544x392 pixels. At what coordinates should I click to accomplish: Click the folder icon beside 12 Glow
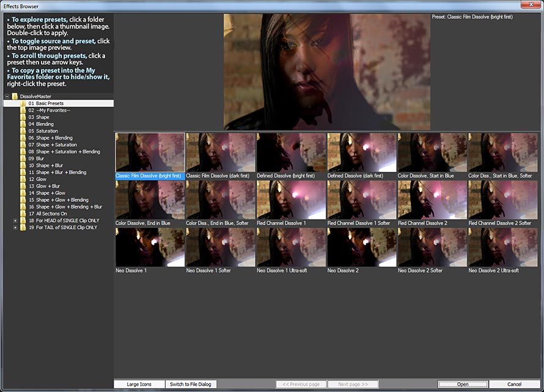click(x=23, y=179)
